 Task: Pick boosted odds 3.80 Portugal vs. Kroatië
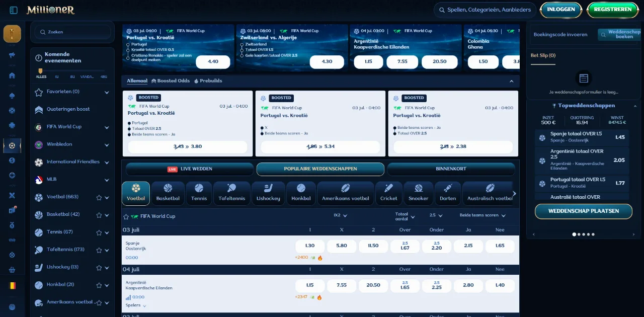[x=188, y=147]
